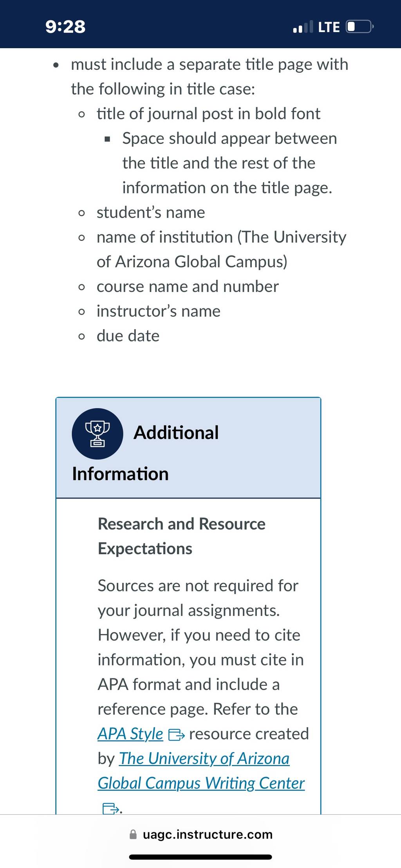Click the trophy icon in Additional Information
The image size is (401, 868).
98,434
